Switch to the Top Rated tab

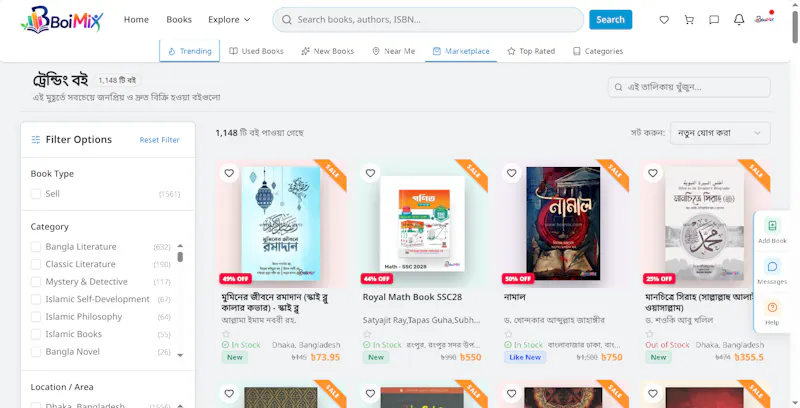[x=531, y=51]
